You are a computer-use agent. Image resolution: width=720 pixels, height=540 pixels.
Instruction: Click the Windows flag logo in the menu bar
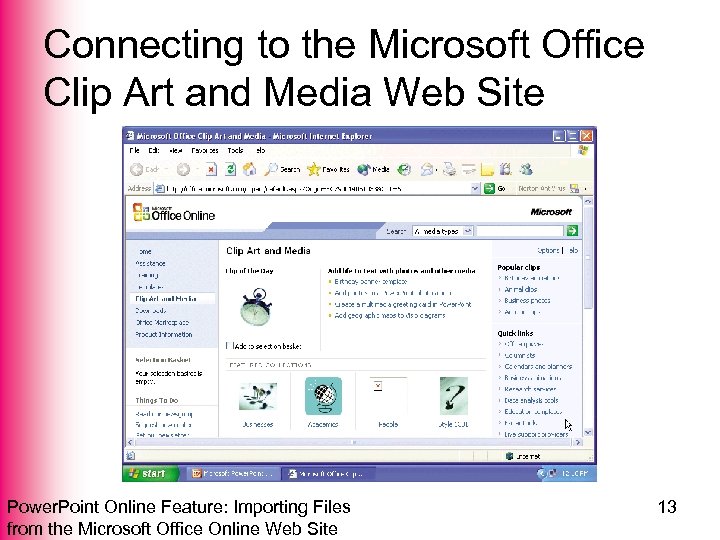tap(583, 150)
